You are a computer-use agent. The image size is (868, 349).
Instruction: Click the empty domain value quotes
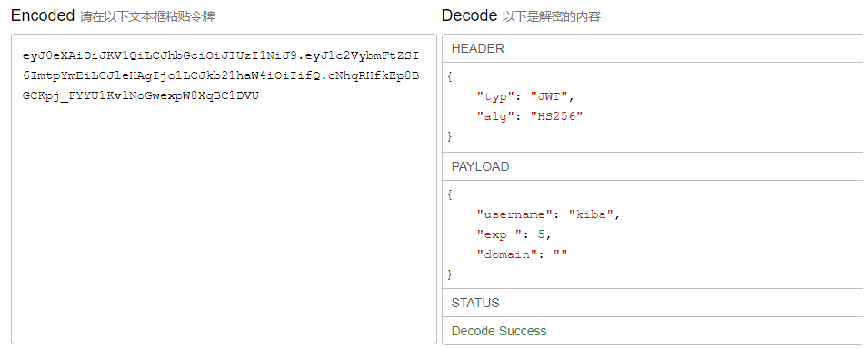pyautogui.click(x=560, y=254)
